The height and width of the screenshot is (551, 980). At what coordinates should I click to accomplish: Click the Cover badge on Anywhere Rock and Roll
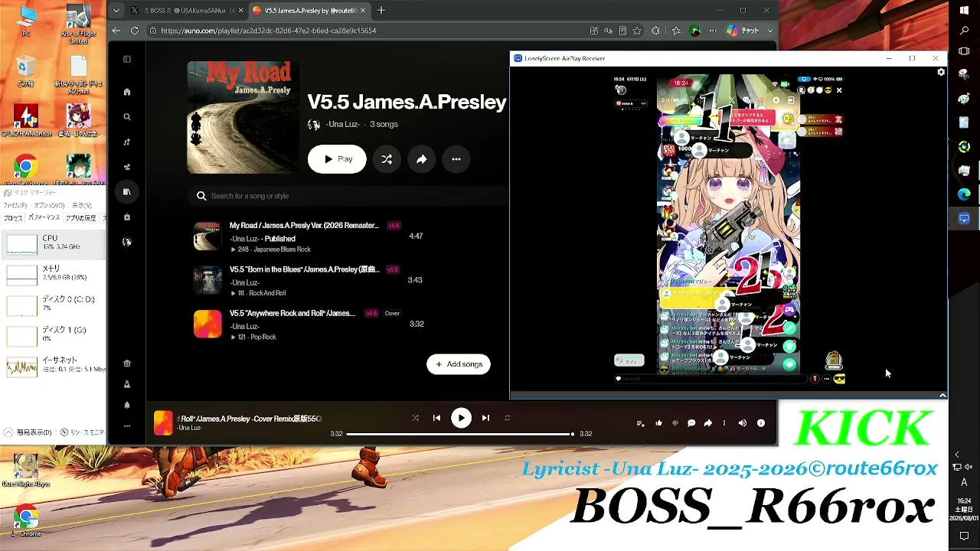coord(392,313)
